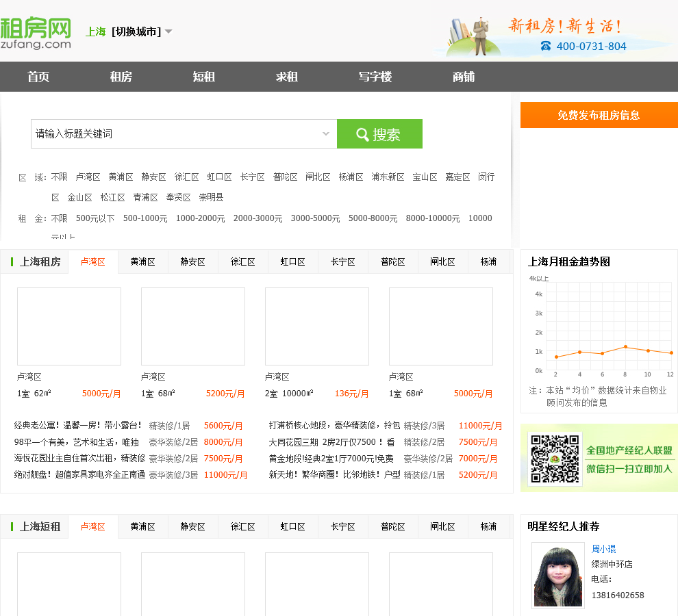Select rent range 500元以下
Image resolution: width=678 pixels, height=616 pixels.
point(95,218)
